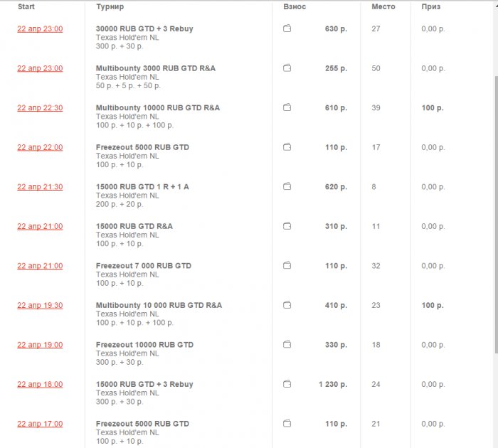Open the 22 апр 22:30 tournament link
This screenshot has width=498, height=448.
(40, 108)
